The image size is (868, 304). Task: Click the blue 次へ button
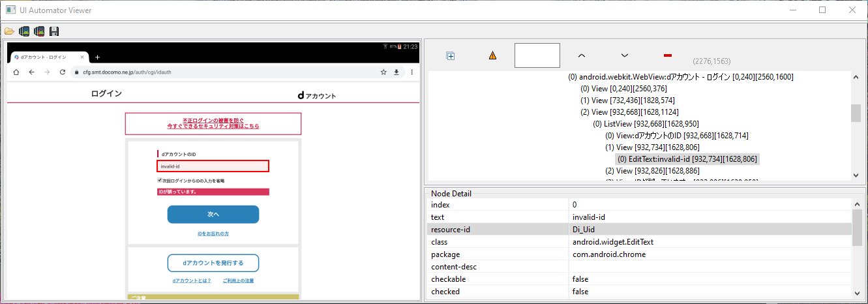[213, 214]
